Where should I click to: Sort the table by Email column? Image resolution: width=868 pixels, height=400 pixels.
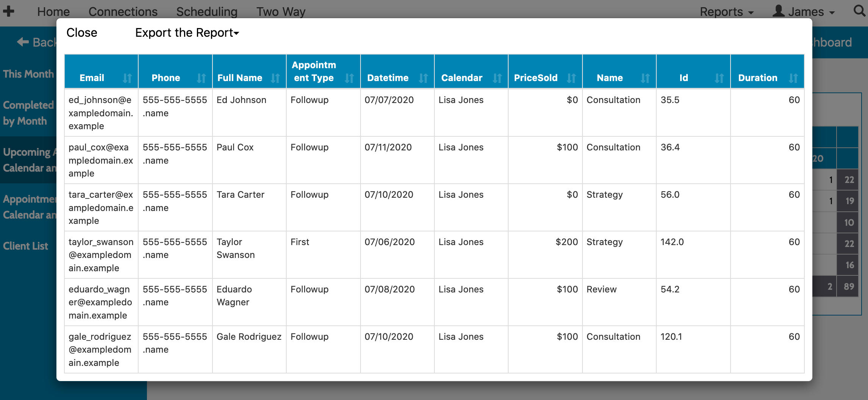tap(127, 78)
